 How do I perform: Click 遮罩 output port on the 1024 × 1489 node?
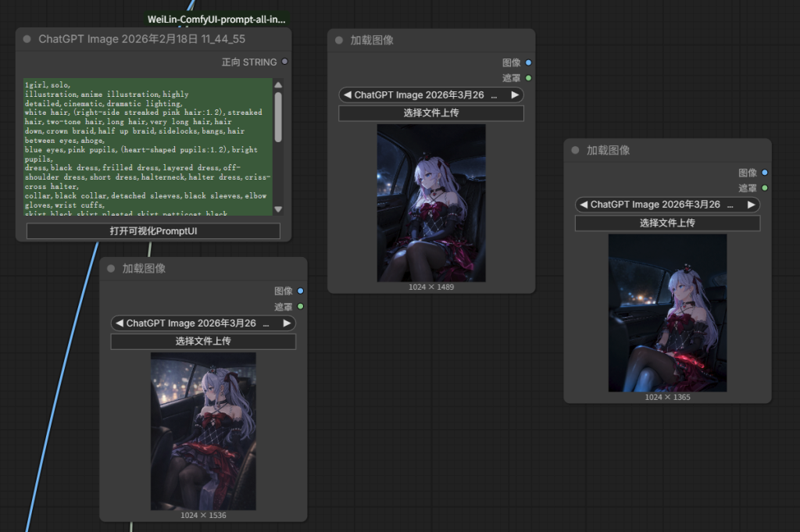(528, 78)
